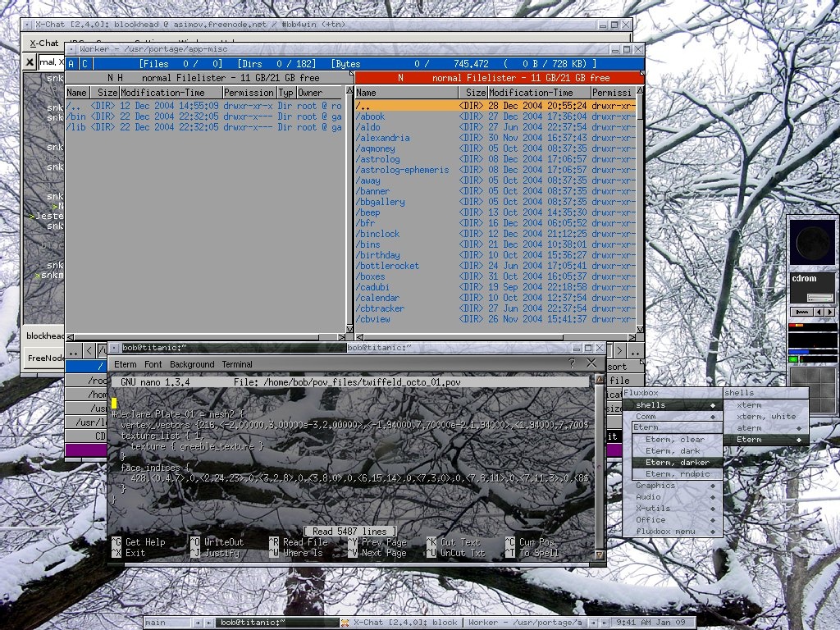
Task: Select the /cbtracker directory row
Action: [x=495, y=308]
